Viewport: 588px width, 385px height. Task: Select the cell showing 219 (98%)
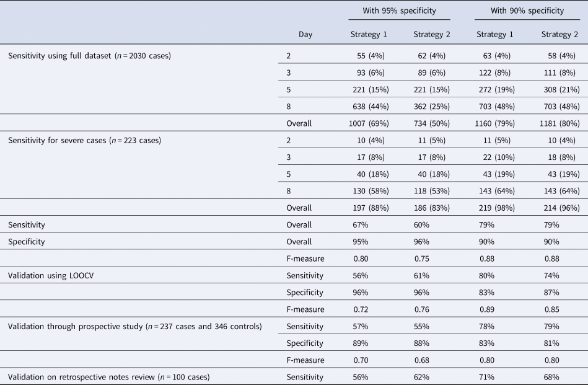(x=497, y=208)
